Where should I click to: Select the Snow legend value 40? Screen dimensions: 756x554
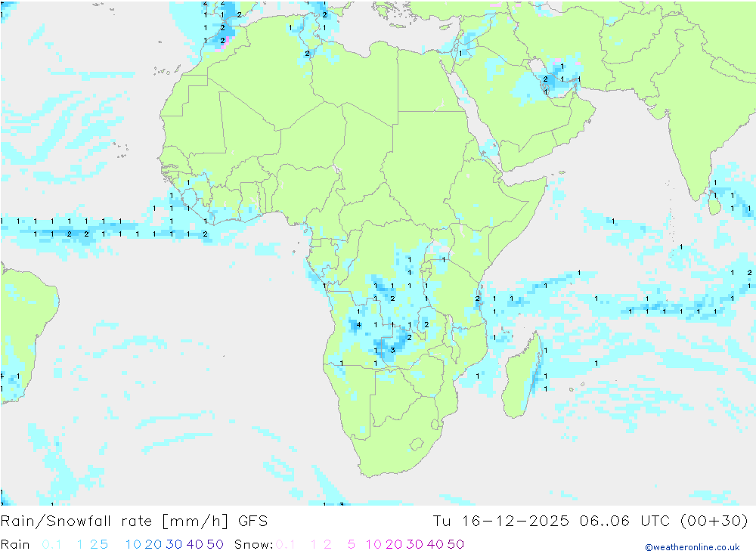tap(435, 544)
